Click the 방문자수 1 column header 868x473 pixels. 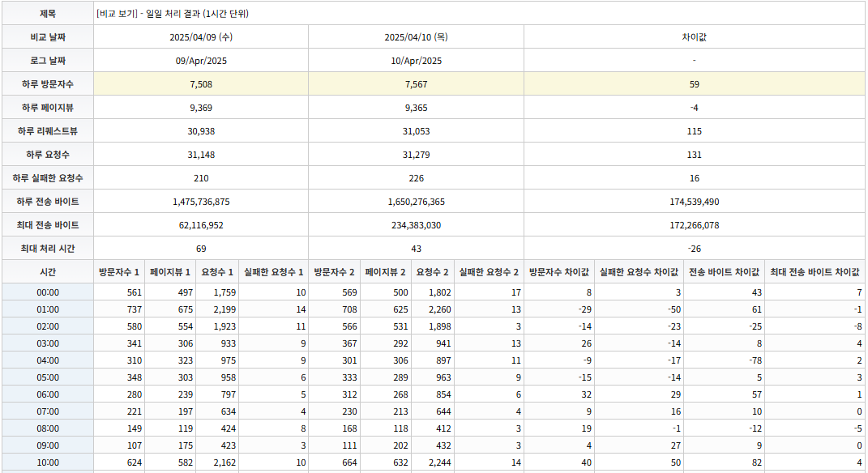pos(119,272)
